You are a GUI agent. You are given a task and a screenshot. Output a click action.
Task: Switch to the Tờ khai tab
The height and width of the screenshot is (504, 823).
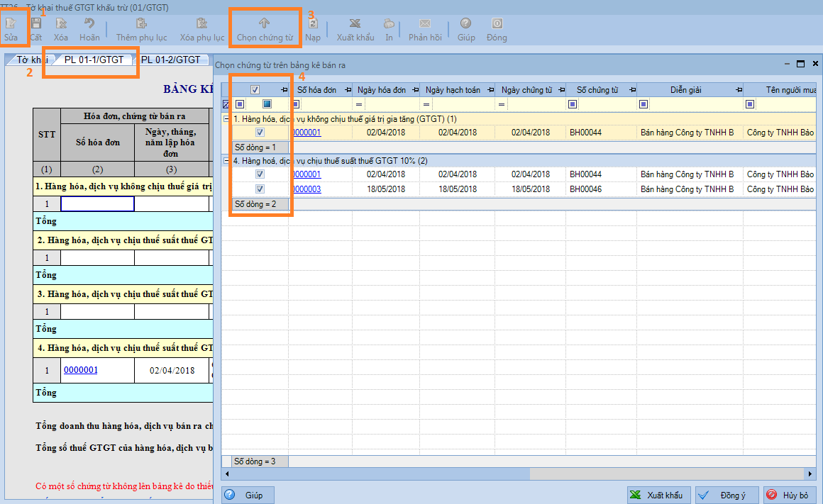click(x=31, y=60)
